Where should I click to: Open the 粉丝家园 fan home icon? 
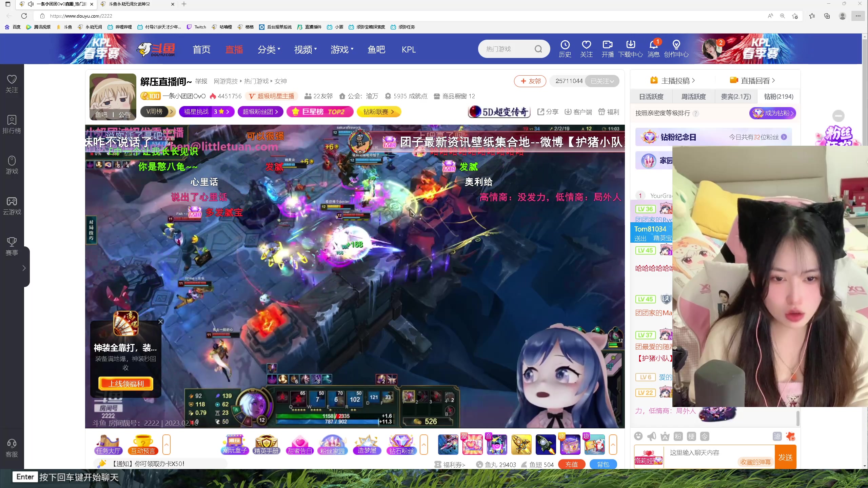tap(333, 444)
